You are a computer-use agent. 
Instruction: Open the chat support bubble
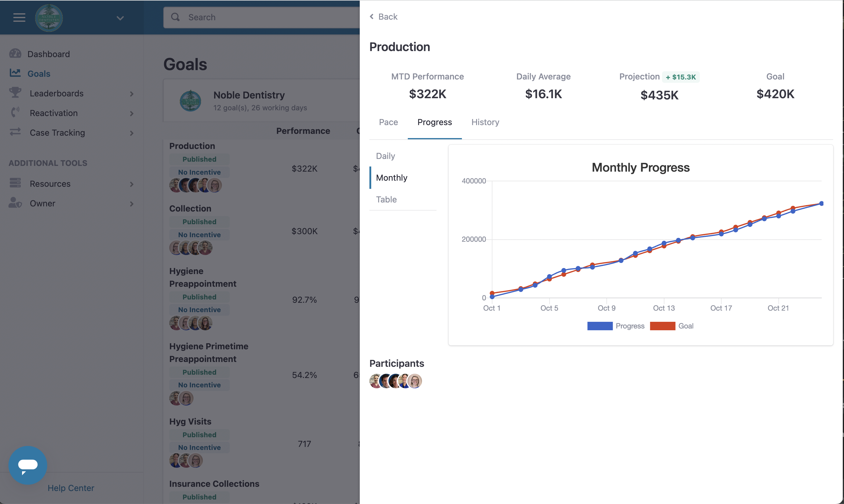(x=28, y=465)
